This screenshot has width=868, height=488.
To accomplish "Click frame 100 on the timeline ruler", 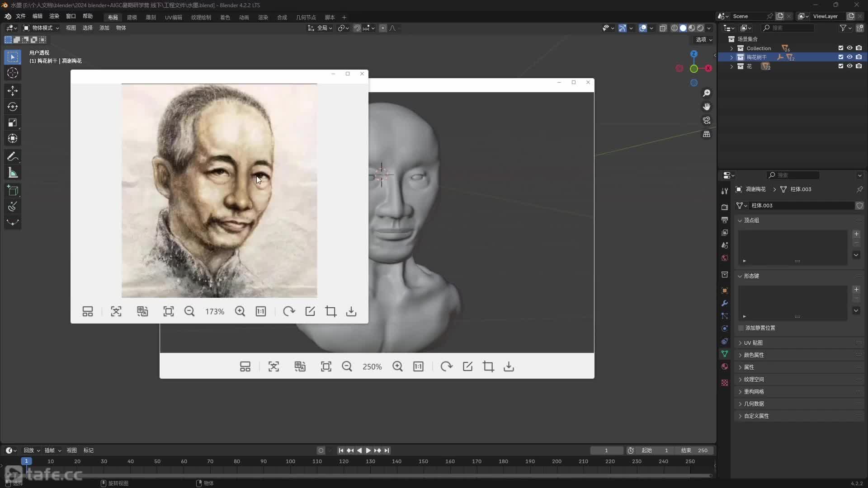I will point(290,461).
